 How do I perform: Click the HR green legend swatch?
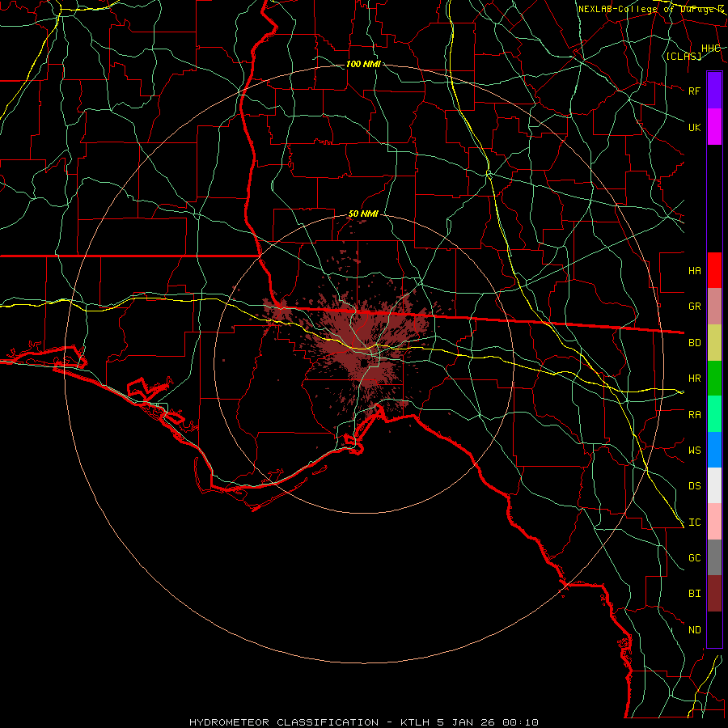tap(714, 379)
